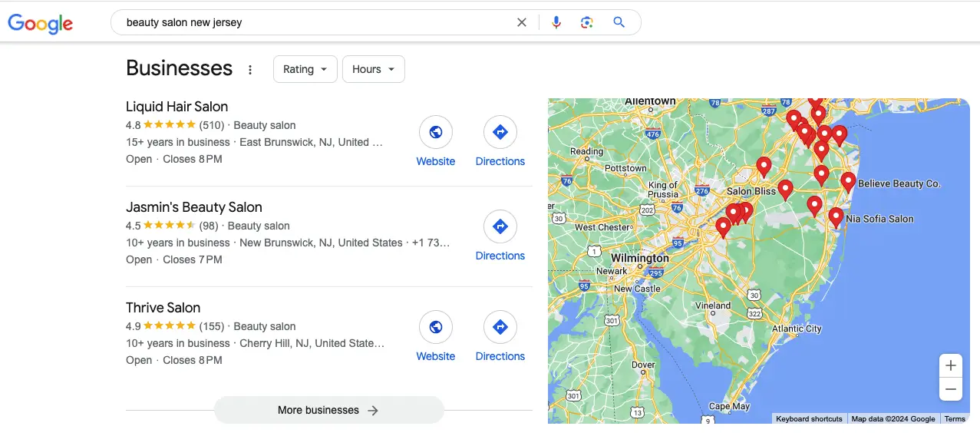Click Directions link under Thrive Salon

click(500, 356)
